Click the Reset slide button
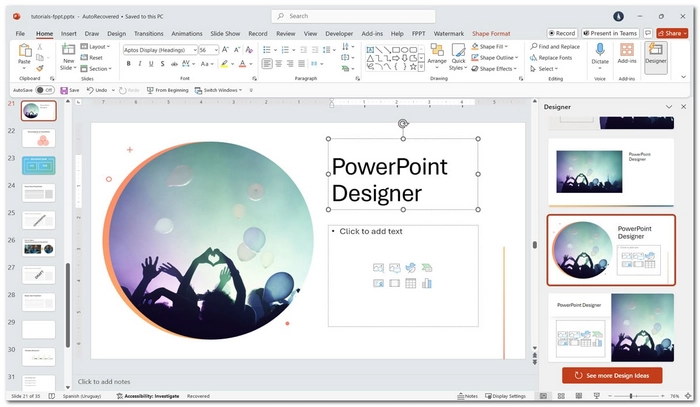Viewport: 700px width, 407px height. 92,58
